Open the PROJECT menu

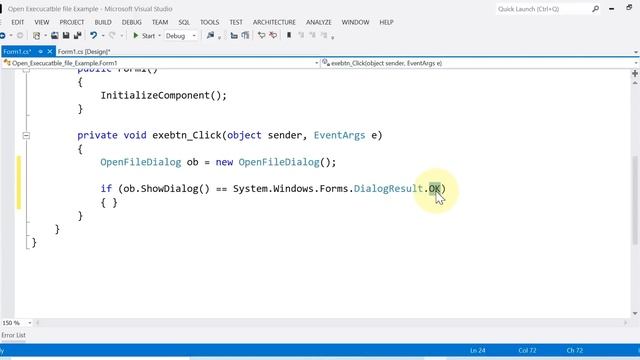72,22
